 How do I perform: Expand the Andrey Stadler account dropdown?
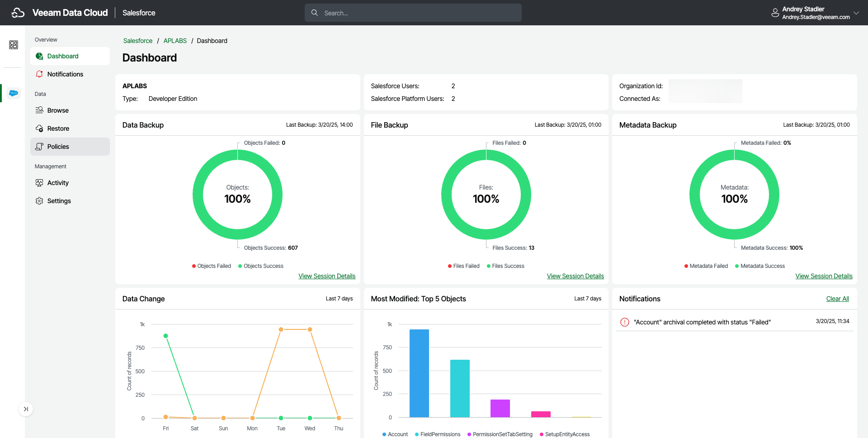[x=856, y=13]
